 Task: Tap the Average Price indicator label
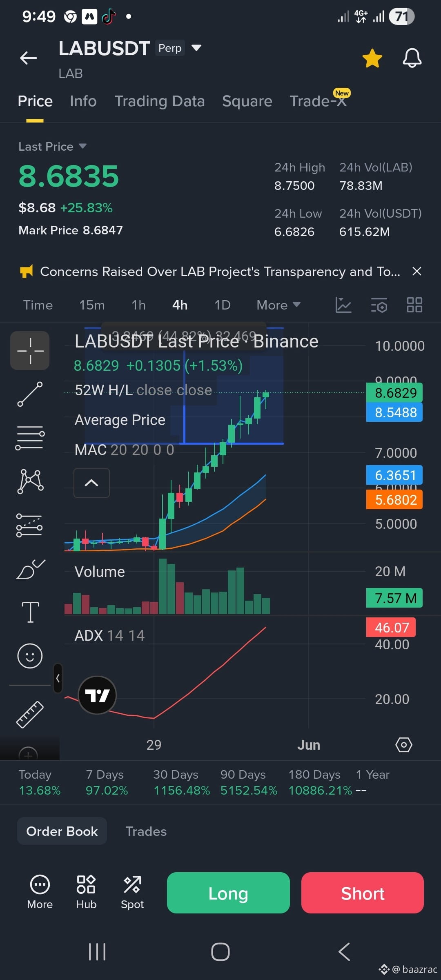pyautogui.click(x=120, y=420)
